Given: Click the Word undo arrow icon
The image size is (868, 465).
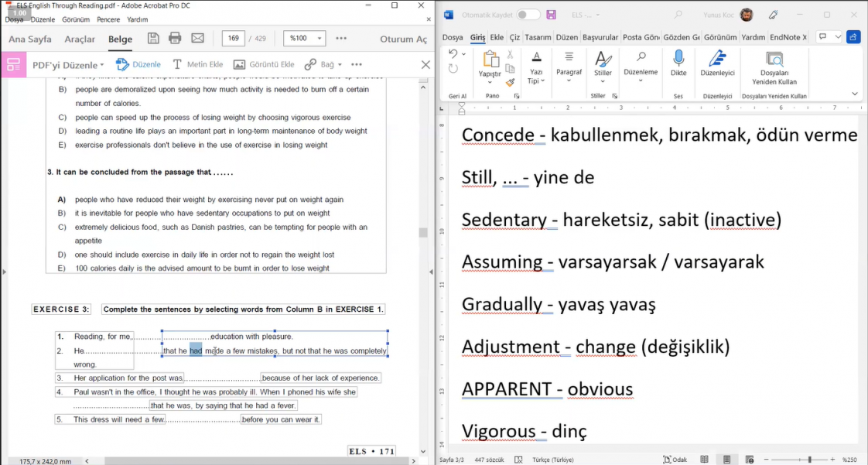Looking at the screenshot, I should click(453, 54).
